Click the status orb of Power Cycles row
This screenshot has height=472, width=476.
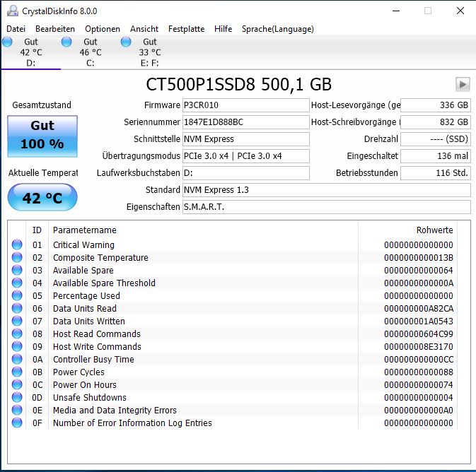point(17,372)
